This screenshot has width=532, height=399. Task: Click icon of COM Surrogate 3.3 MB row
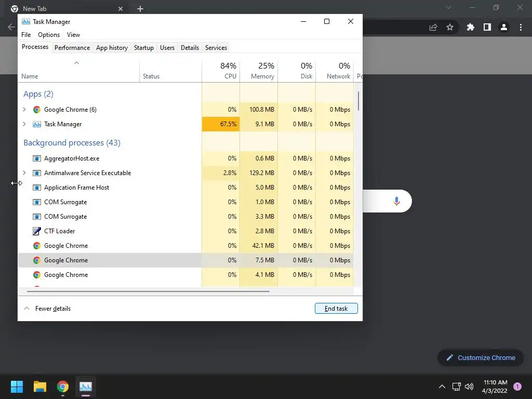pos(37,217)
